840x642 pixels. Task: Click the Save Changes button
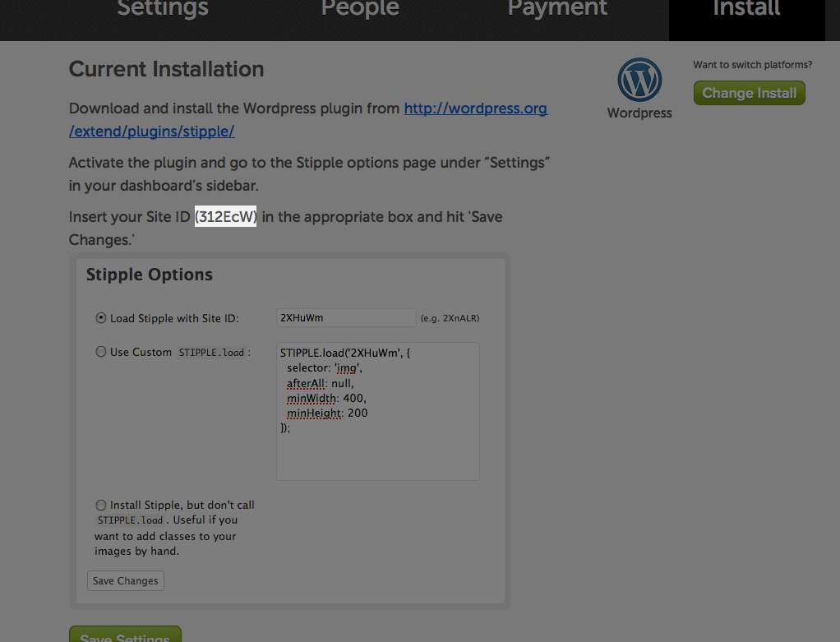coord(126,581)
